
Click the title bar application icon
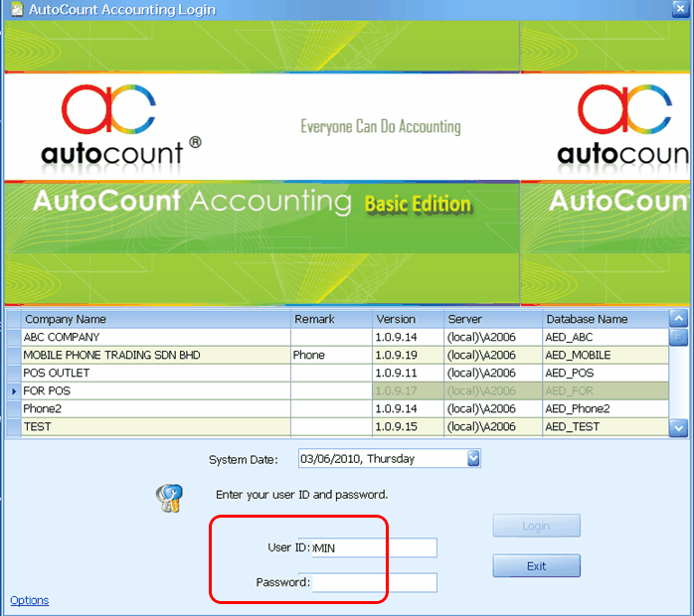(x=16, y=9)
